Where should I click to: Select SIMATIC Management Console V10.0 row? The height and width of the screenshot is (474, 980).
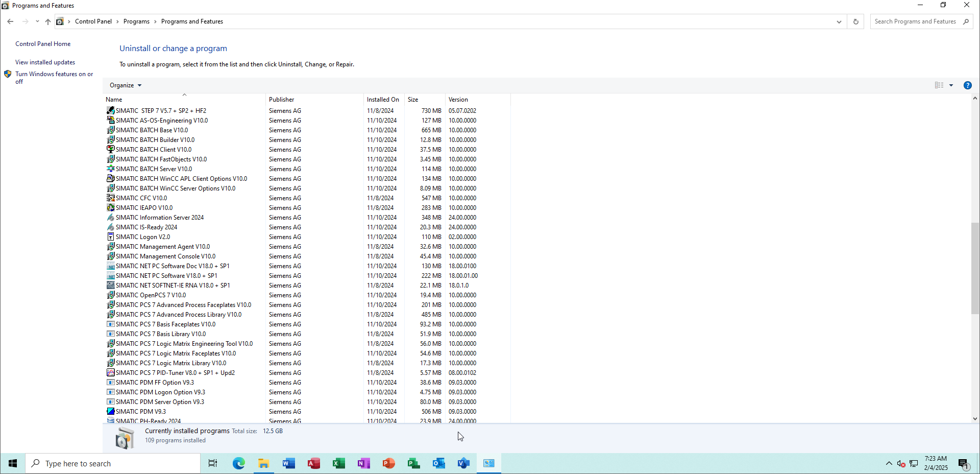[x=306, y=256]
